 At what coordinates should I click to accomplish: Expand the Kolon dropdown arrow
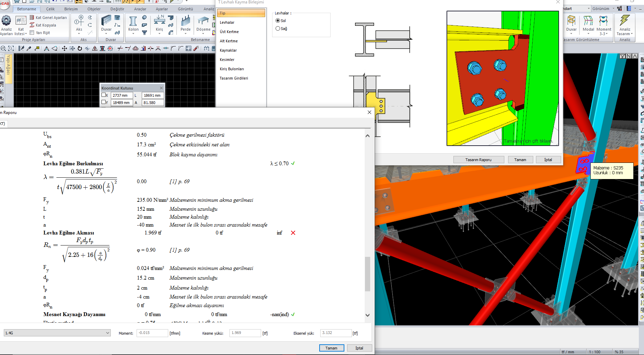click(x=133, y=34)
